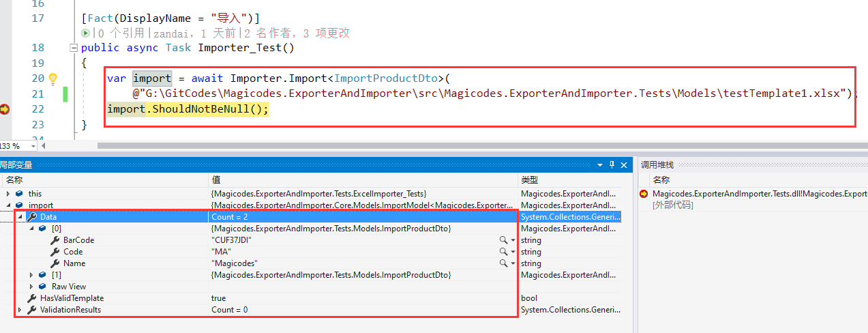Screen dimensions: 868x333
Task: Click the CodeLens run test indicator icon
Action: 85,33
